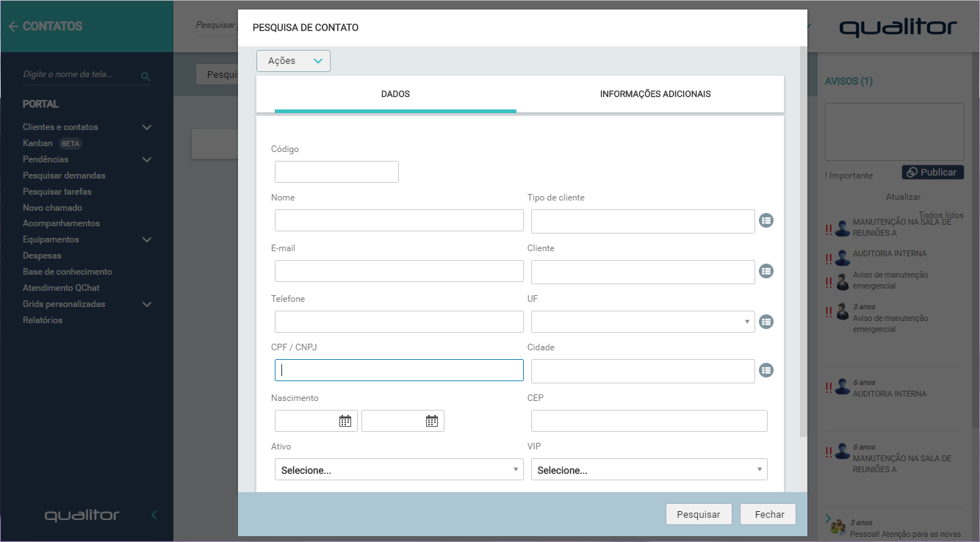Expand Clientes e contatos menu
This screenshot has width=980, height=542.
tap(87, 127)
